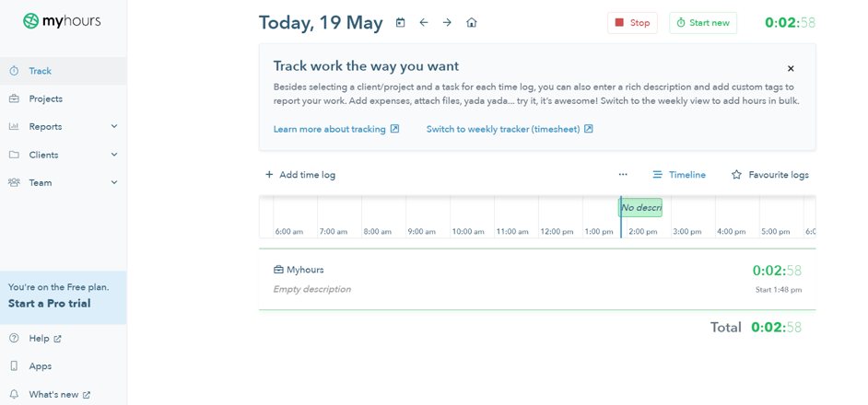Click the Myhours logo
The width and height of the screenshot is (868, 405).
(63, 21)
